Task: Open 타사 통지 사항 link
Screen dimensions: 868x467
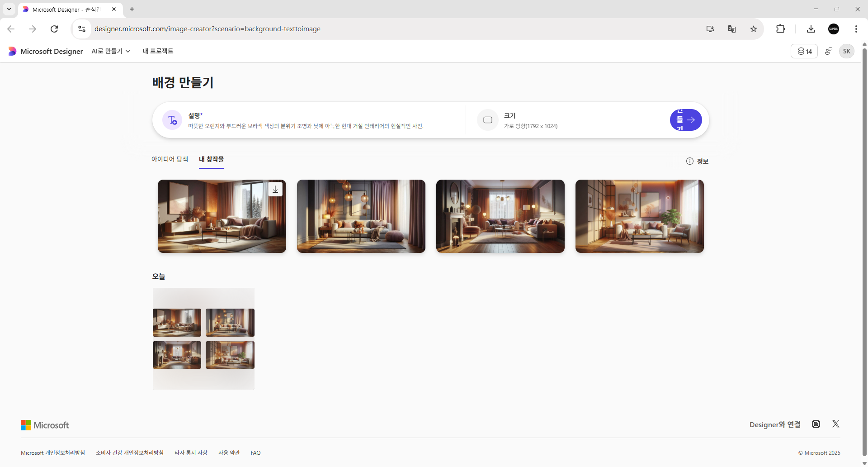Action: [191, 453]
